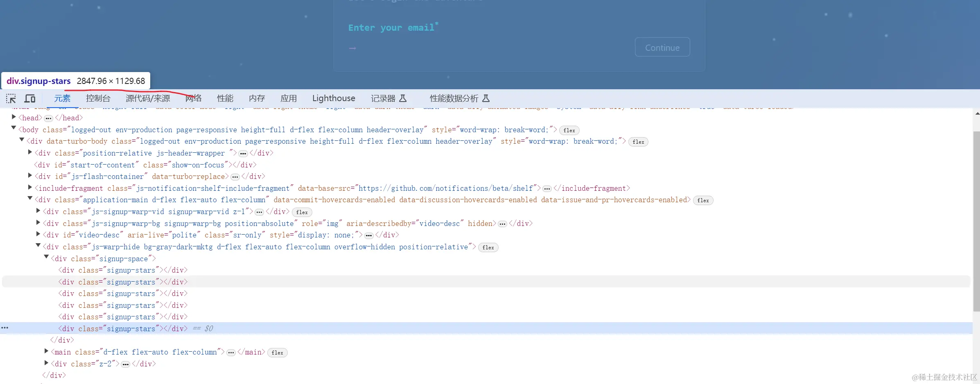Open the 记录器 tab
Image resolution: width=980 pixels, height=384 pixels.
(x=388, y=98)
